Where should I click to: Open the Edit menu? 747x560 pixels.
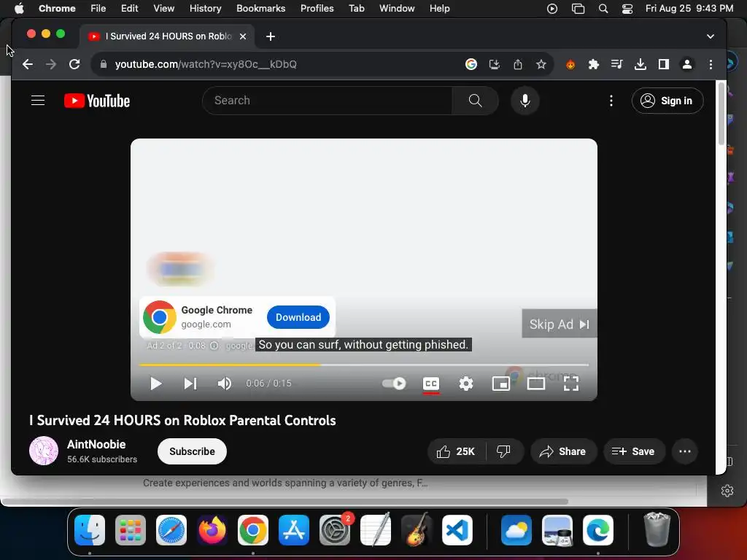coord(129,8)
